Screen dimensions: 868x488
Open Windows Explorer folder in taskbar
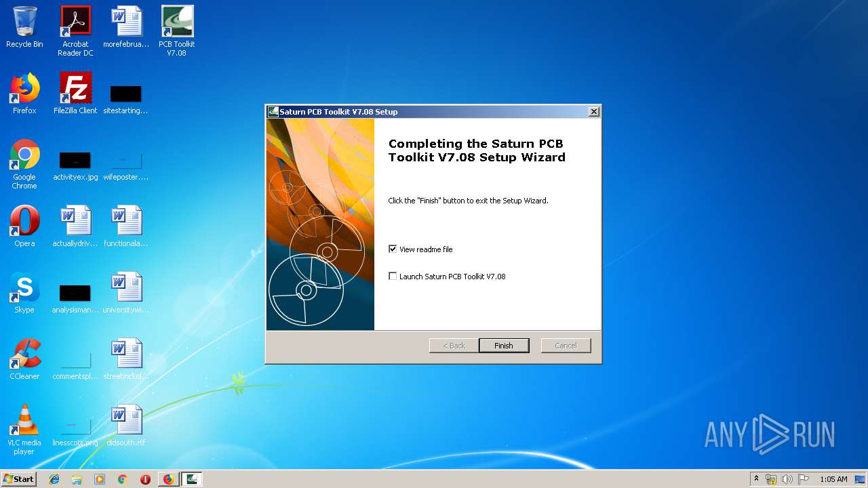77,479
